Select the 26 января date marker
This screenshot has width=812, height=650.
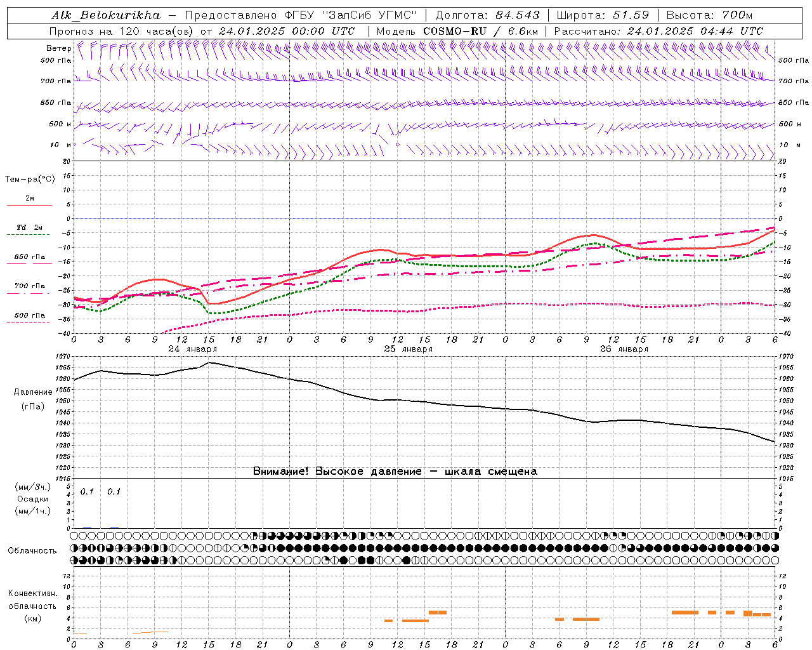tap(624, 349)
